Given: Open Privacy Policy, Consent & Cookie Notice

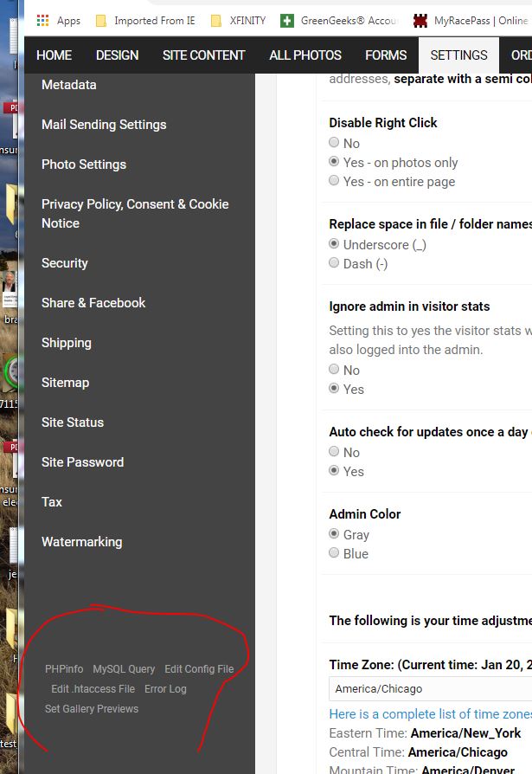Looking at the screenshot, I should [x=135, y=214].
